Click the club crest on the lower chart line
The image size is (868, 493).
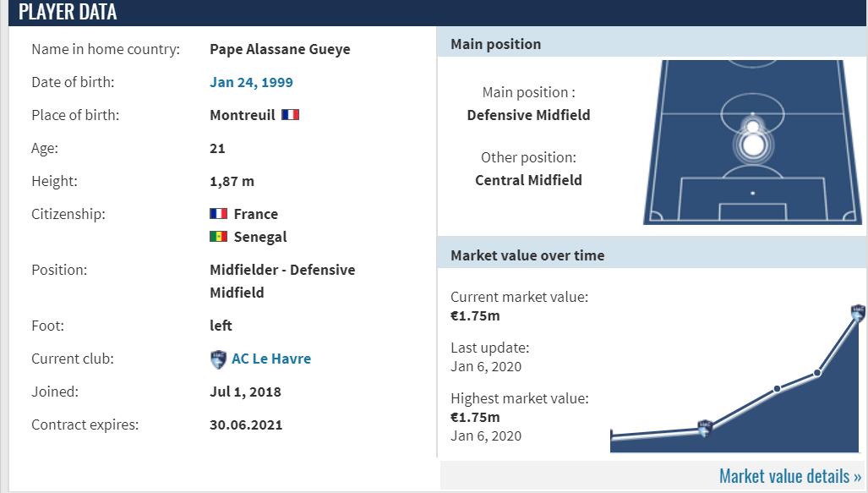tap(704, 428)
